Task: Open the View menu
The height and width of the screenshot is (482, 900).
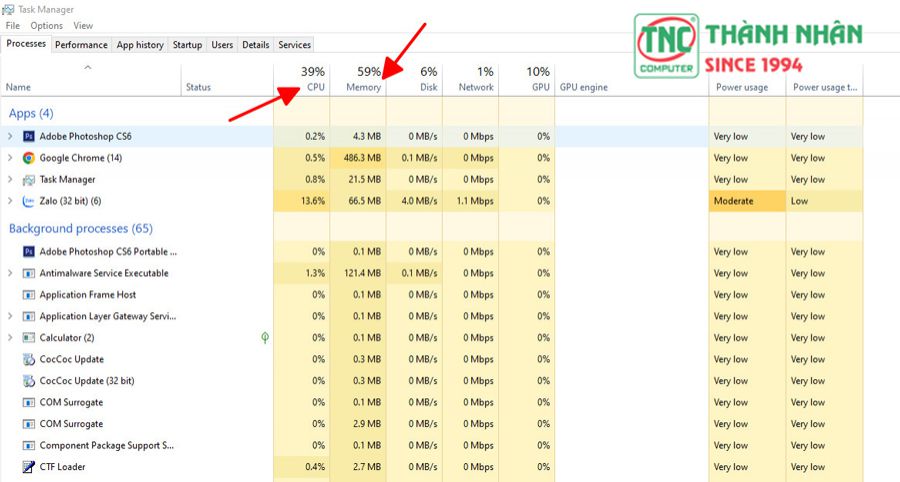Action: coord(83,26)
